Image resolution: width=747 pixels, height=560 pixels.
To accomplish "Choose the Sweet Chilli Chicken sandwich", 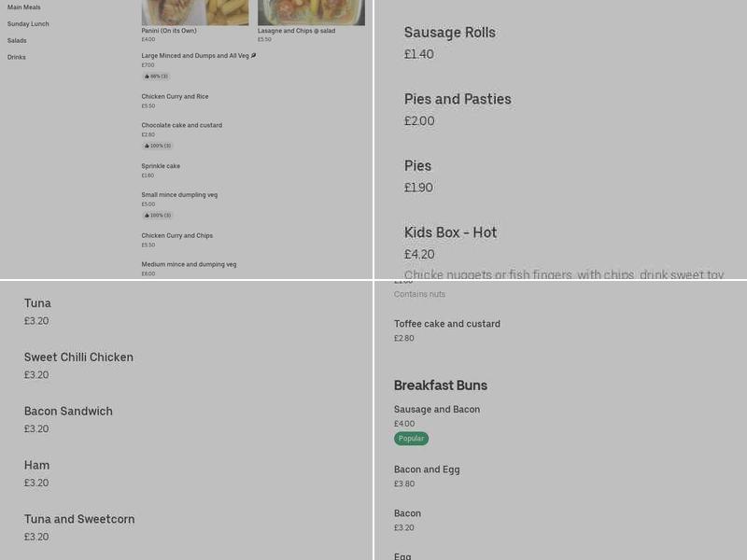I will [x=78, y=357].
